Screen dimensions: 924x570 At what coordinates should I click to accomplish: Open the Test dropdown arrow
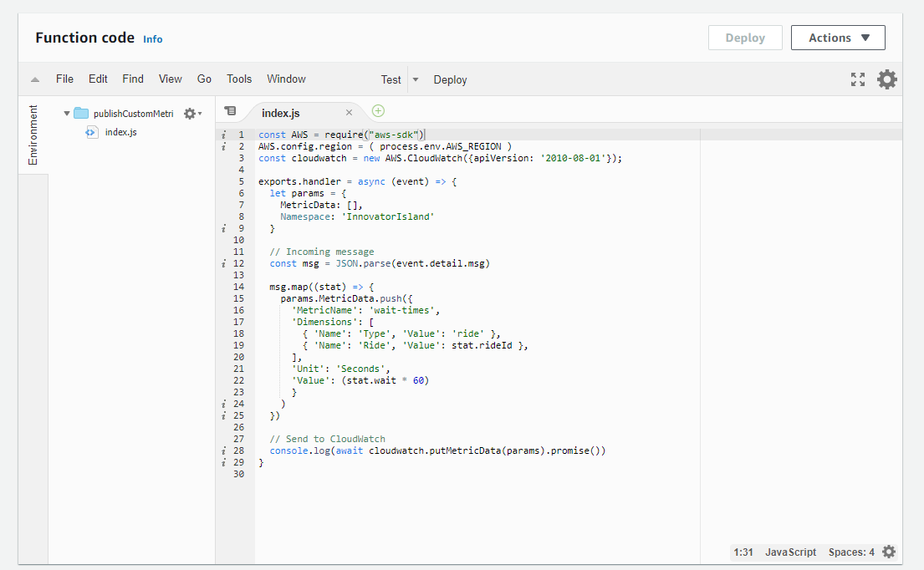tap(416, 80)
